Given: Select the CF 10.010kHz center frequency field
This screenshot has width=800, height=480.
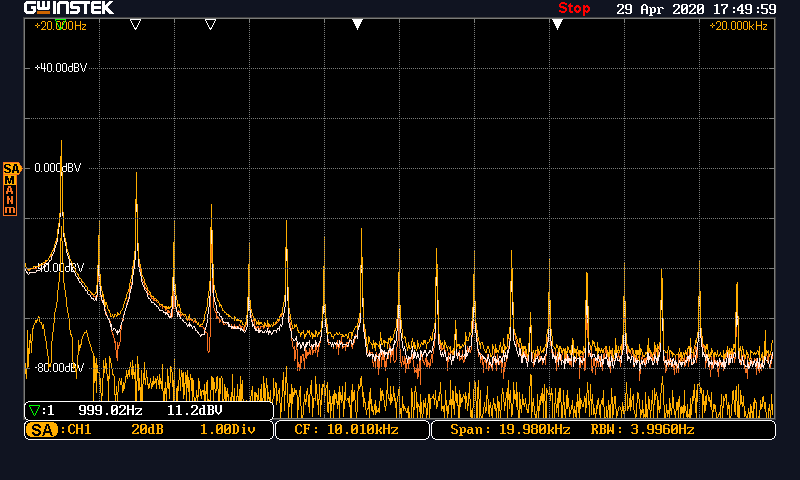Looking at the screenshot, I should pyautogui.click(x=346, y=430).
